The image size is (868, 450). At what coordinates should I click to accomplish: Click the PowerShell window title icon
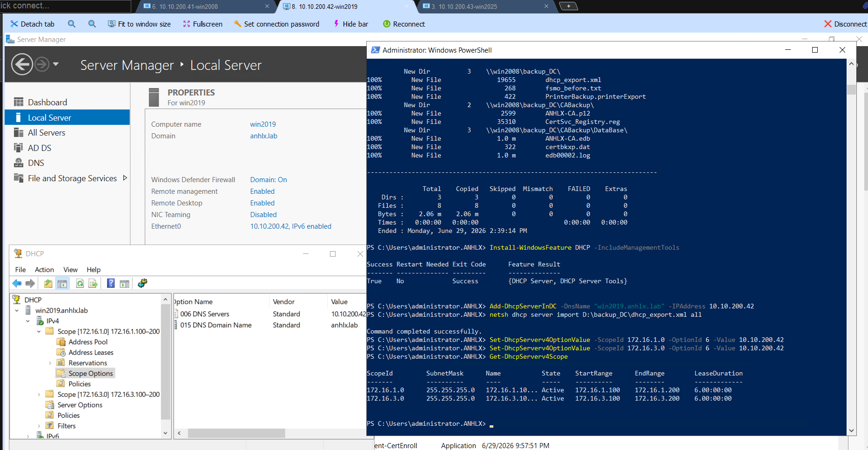click(375, 50)
